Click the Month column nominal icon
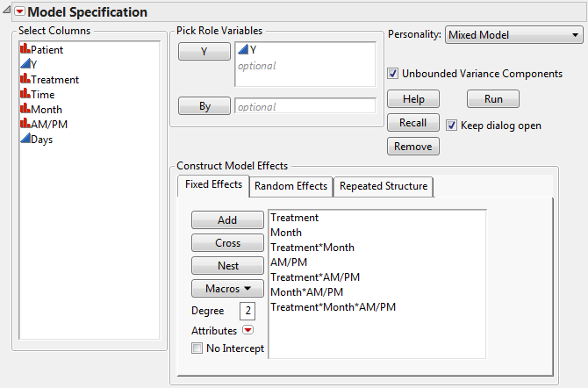The image size is (588, 388). point(25,110)
